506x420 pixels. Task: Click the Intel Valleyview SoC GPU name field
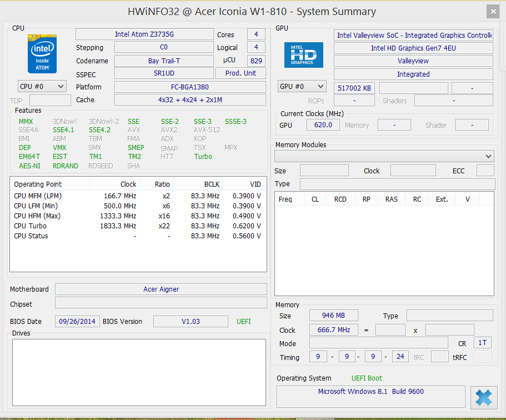pyautogui.click(x=413, y=35)
